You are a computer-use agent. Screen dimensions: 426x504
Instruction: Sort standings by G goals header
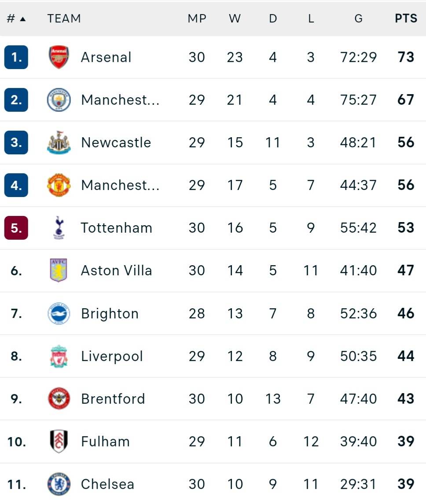click(358, 18)
